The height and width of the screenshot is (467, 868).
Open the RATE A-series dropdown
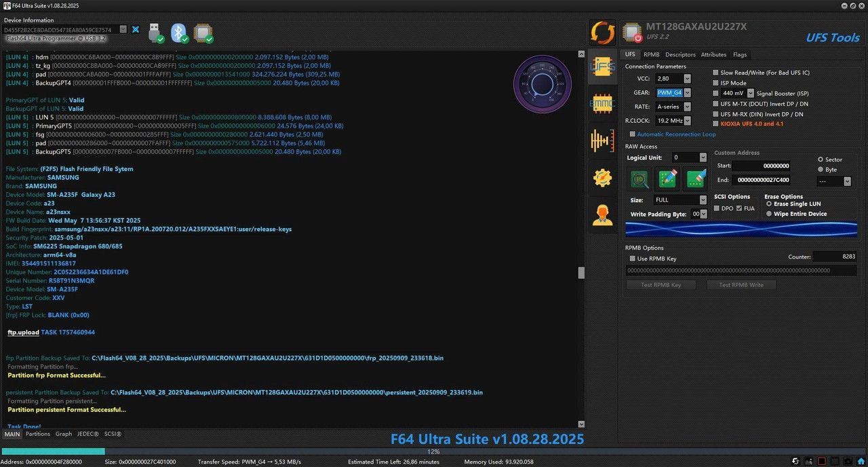point(687,107)
